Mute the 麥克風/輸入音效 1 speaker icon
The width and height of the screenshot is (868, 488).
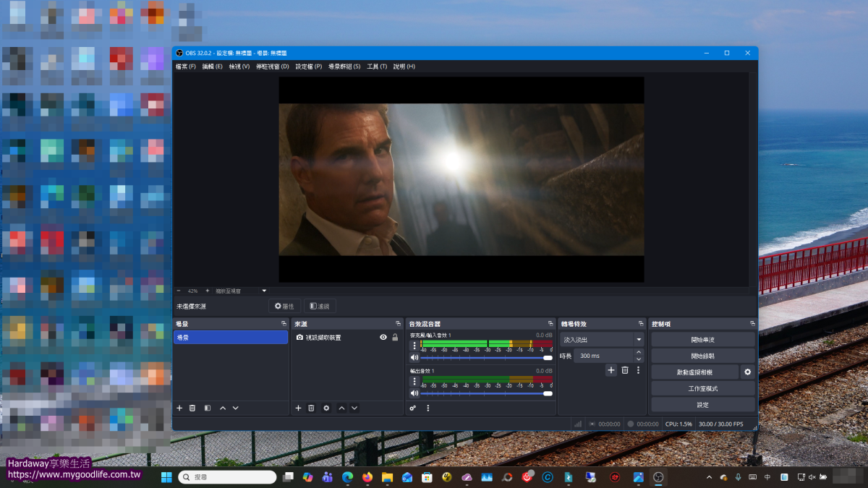414,357
